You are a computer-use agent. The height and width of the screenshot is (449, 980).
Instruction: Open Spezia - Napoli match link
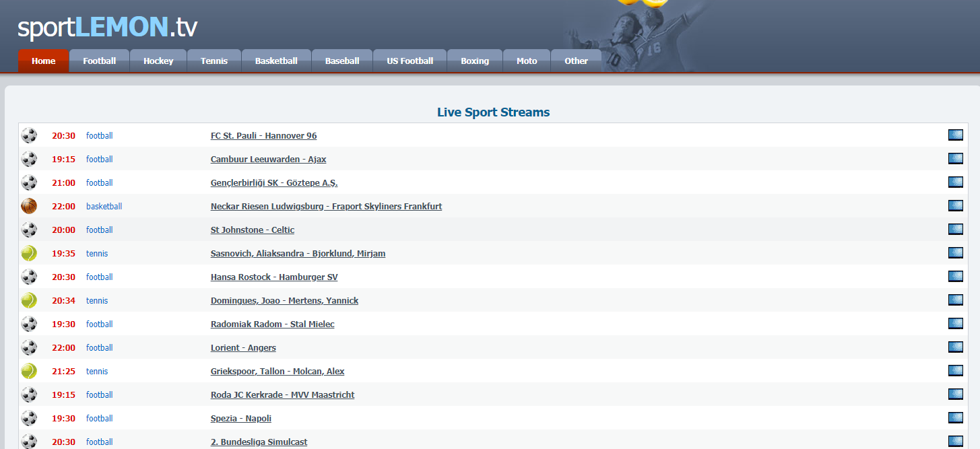click(241, 418)
